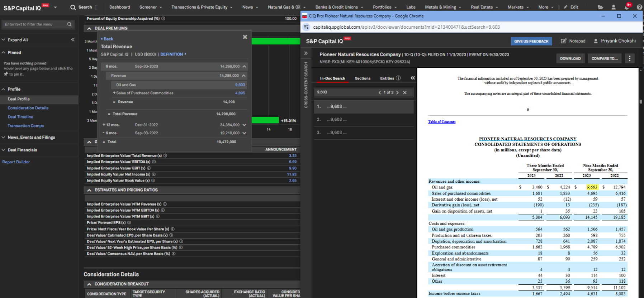Click the document viewer vertical scrollbar
The width and height of the screenshot is (644, 298).
(641, 102)
